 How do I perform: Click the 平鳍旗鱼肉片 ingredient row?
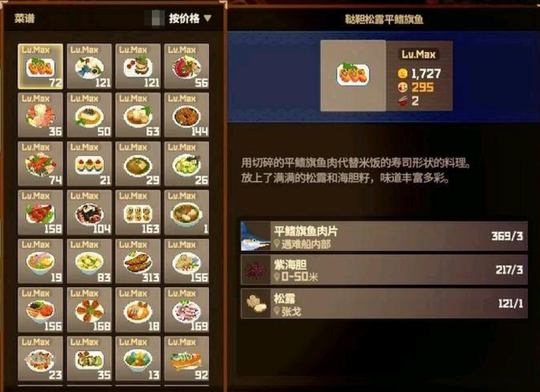click(x=384, y=236)
